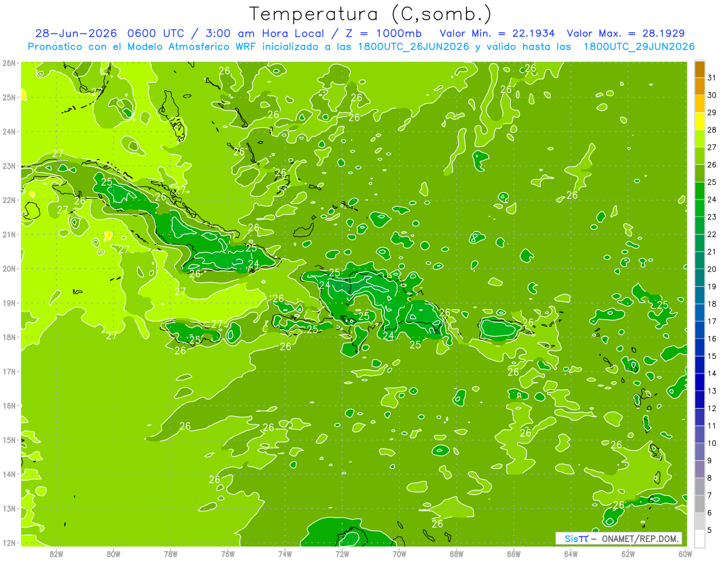Image resolution: width=728 pixels, height=562 pixels.
Task: Click the 68W longitude axis label
Action: (457, 554)
